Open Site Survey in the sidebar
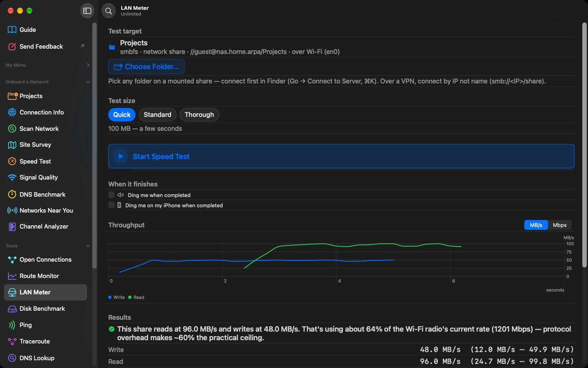The image size is (588, 368). (46, 145)
